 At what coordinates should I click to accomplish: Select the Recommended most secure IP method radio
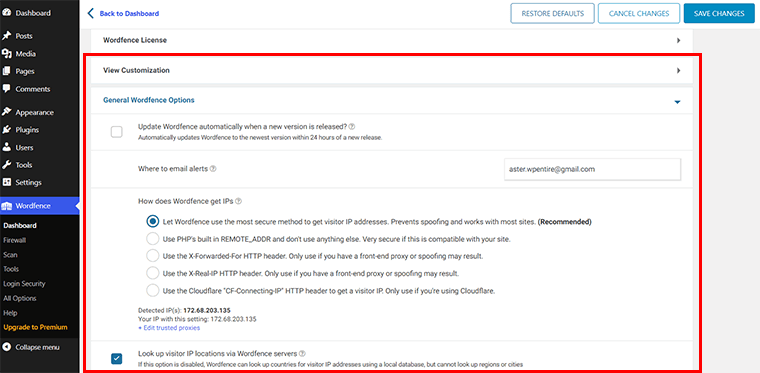point(153,222)
